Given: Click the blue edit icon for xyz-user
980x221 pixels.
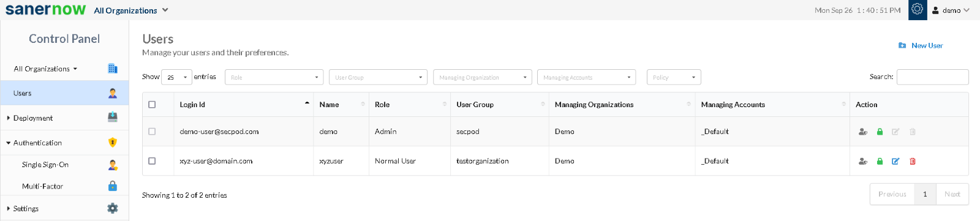Looking at the screenshot, I should click(x=895, y=161).
